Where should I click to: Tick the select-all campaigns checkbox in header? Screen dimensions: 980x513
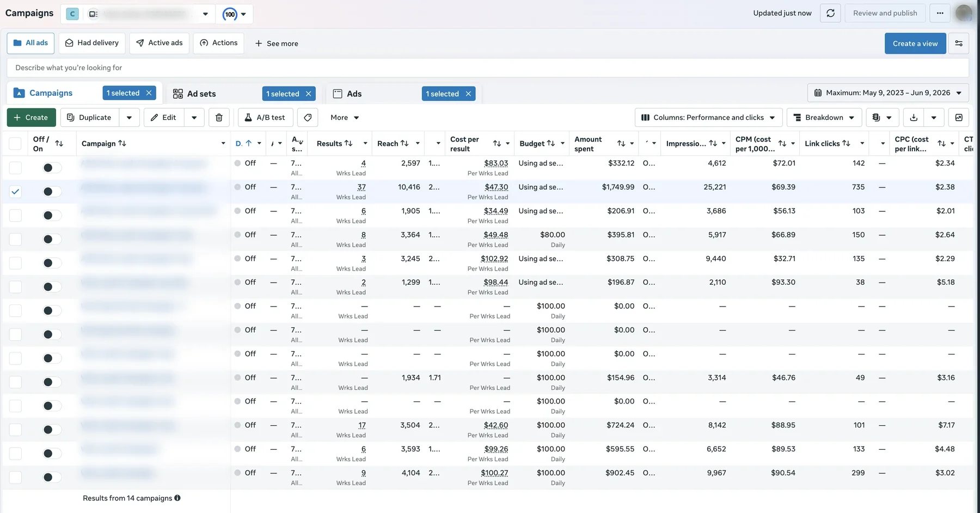pos(15,143)
